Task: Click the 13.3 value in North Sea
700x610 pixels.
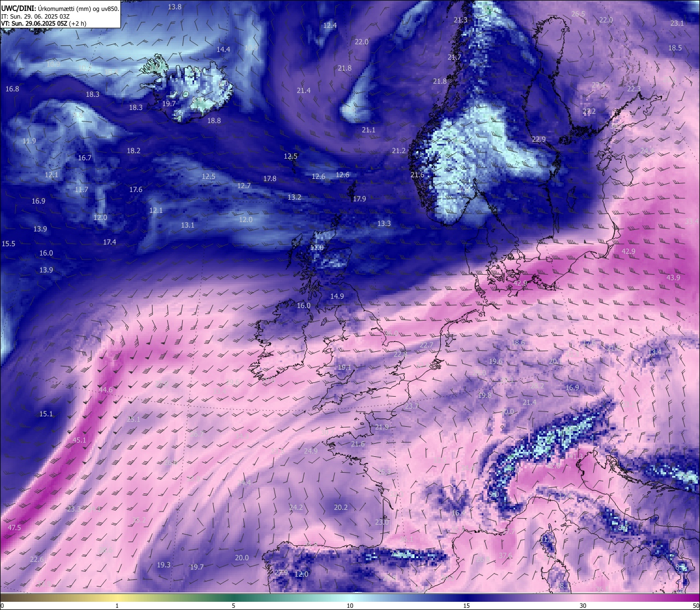Action: click(384, 224)
